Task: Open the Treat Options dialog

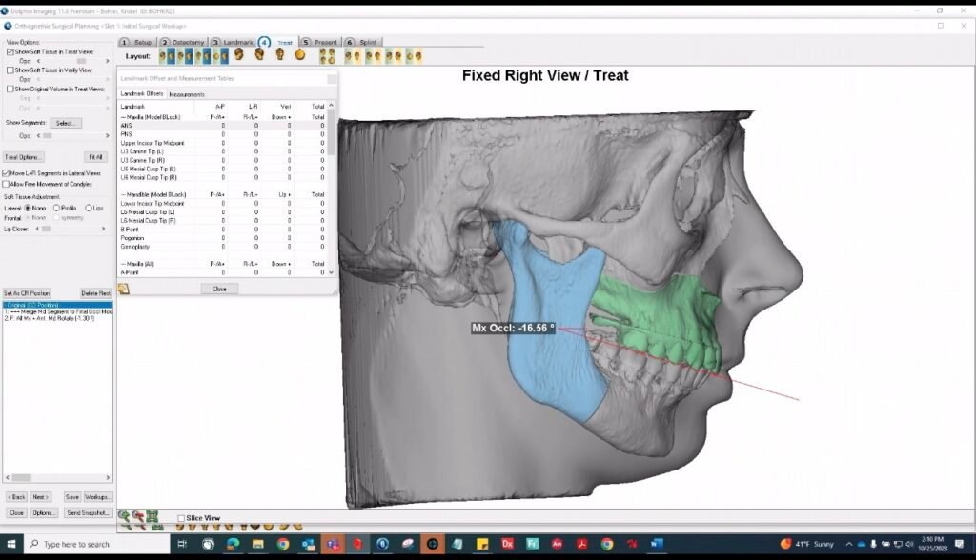Action: [24, 157]
